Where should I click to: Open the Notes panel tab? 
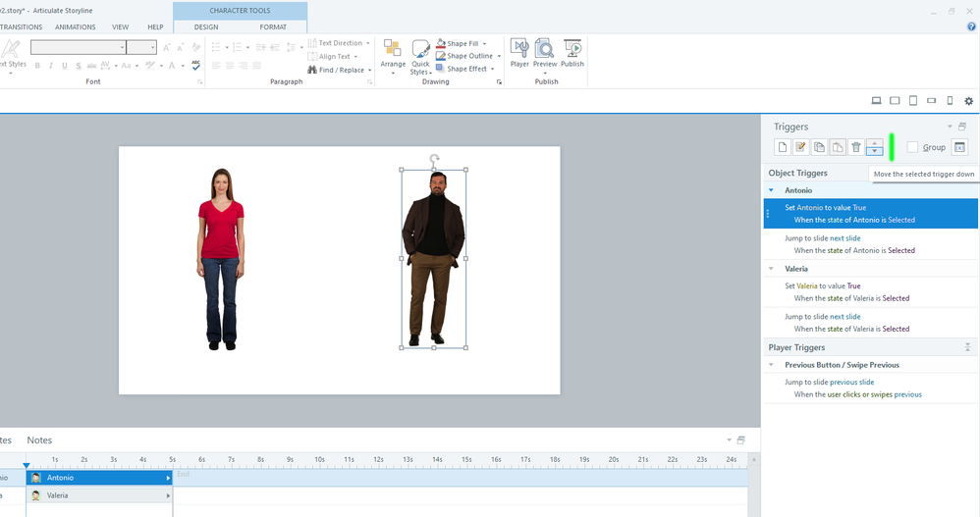pos(39,440)
